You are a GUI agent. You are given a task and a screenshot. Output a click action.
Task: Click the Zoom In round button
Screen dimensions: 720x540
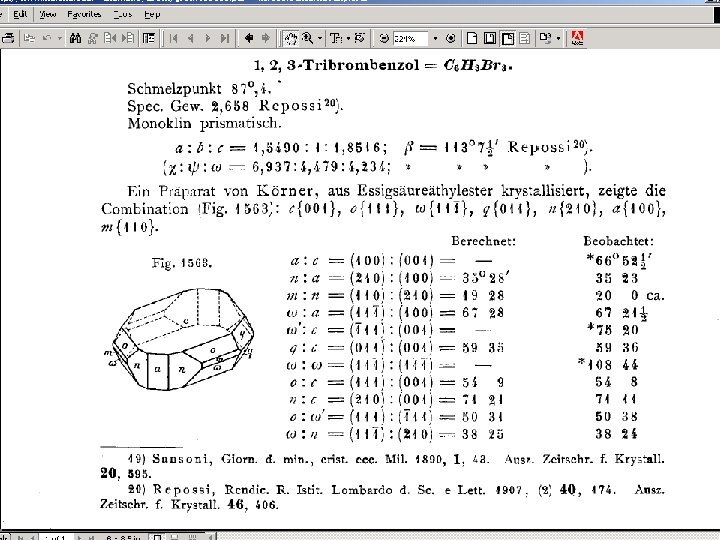click(x=450, y=38)
